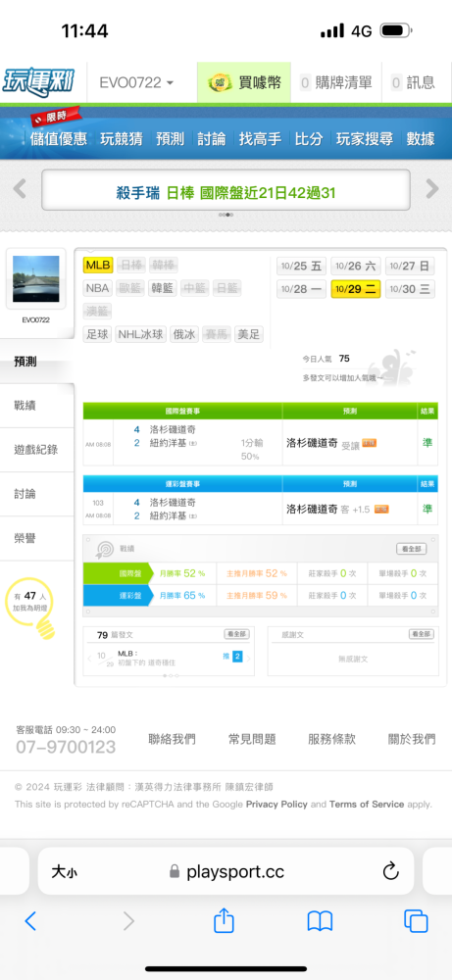Select date 10/26 六
Image resolution: width=452 pixels, height=980 pixels.
[355, 267]
